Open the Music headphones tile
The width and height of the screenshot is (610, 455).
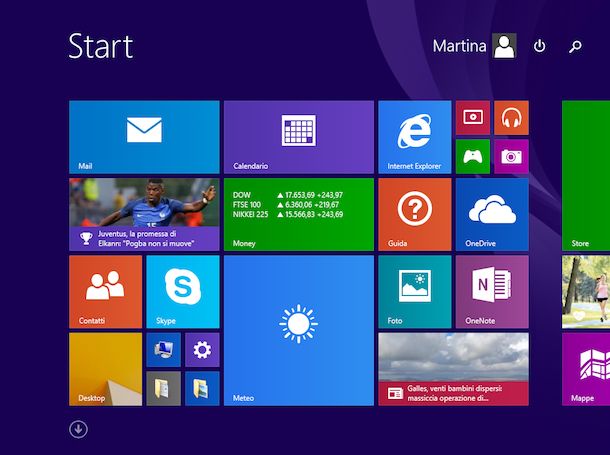(511, 117)
